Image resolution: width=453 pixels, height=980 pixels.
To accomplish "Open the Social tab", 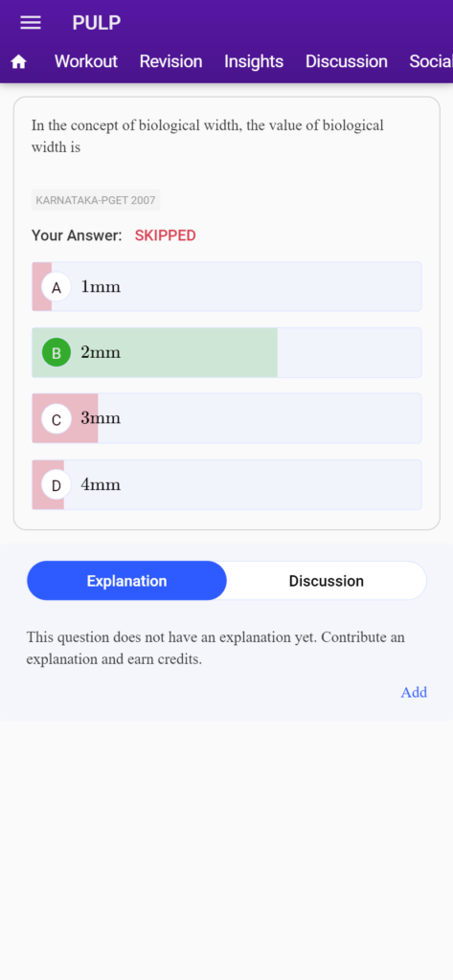I will 431,61.
